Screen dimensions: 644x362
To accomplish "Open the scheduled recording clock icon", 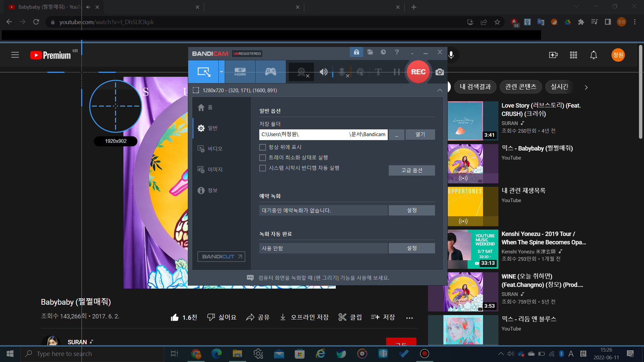I will tap(383, 52).
